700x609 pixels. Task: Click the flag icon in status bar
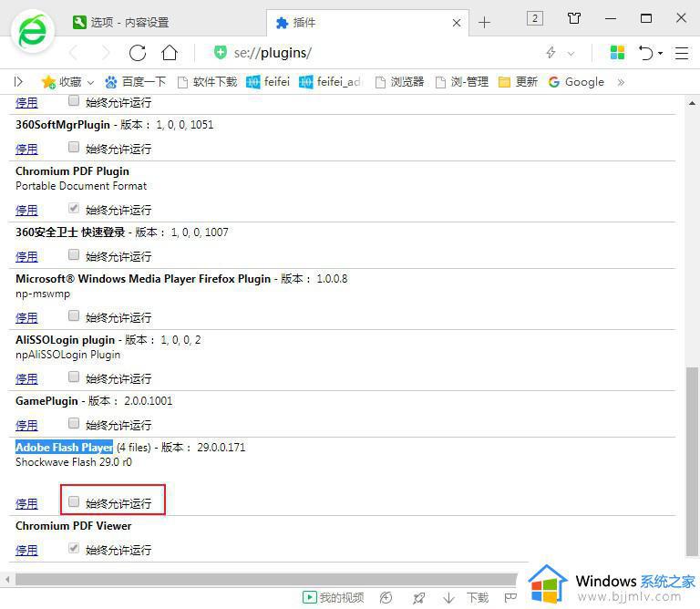point(510,597)
